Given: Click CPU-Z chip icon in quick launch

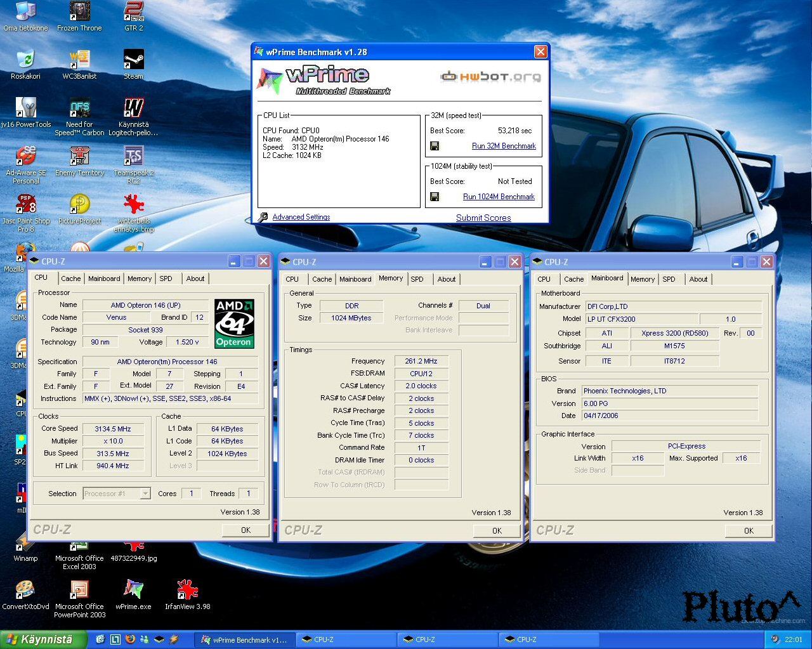Looking at the screenshot, I should coord(159,639).
